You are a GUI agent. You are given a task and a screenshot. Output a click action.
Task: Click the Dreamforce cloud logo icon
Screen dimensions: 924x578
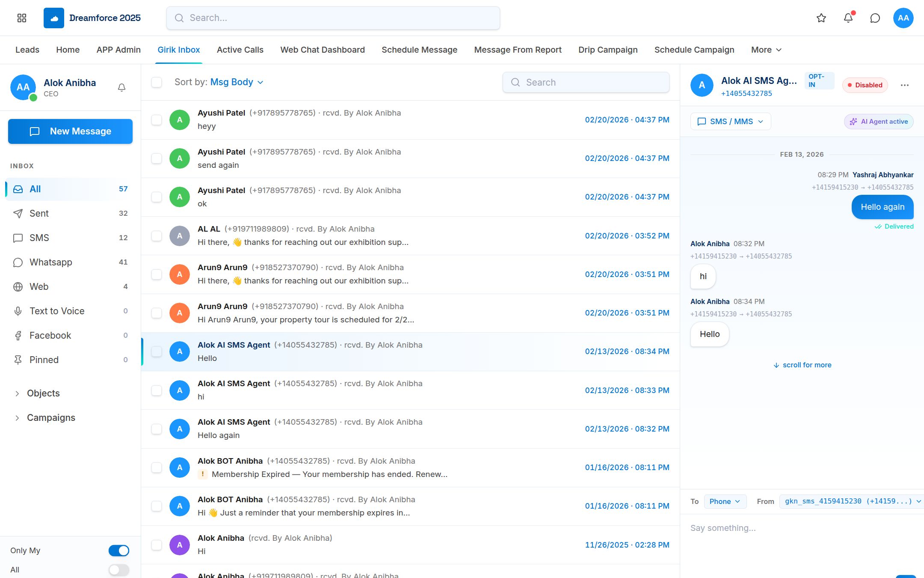tap(54, 18)
